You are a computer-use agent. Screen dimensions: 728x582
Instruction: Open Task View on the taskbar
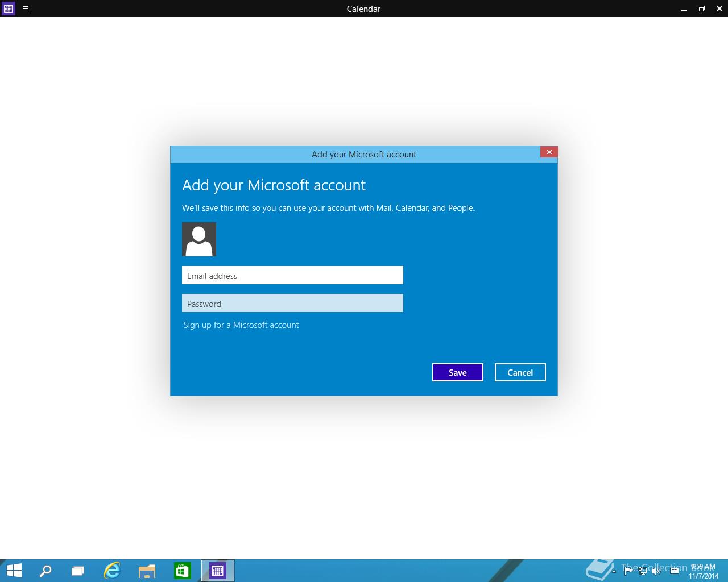(x=78, y=571)
